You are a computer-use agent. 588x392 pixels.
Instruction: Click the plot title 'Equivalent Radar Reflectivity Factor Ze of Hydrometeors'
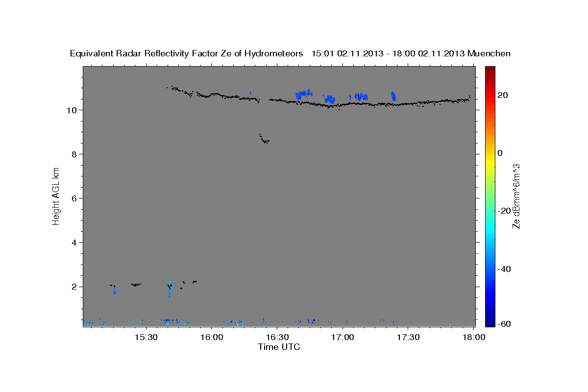point(186,53)
